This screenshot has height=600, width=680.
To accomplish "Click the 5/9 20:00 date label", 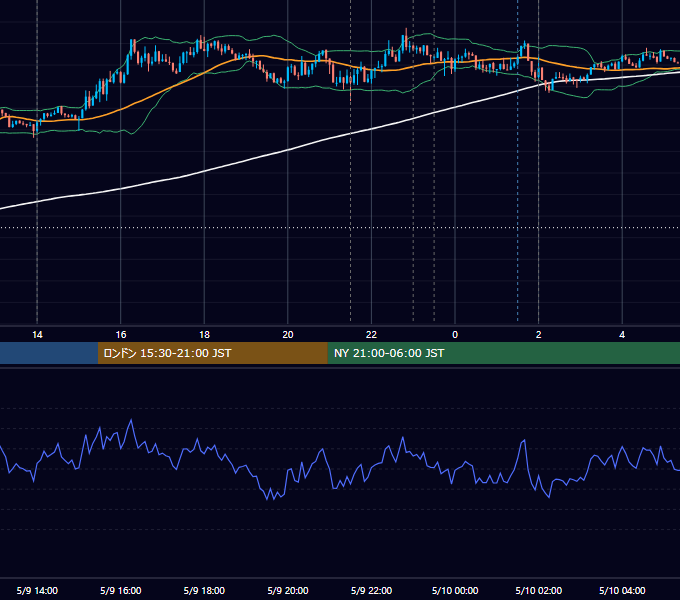I will tap(288, 590).
